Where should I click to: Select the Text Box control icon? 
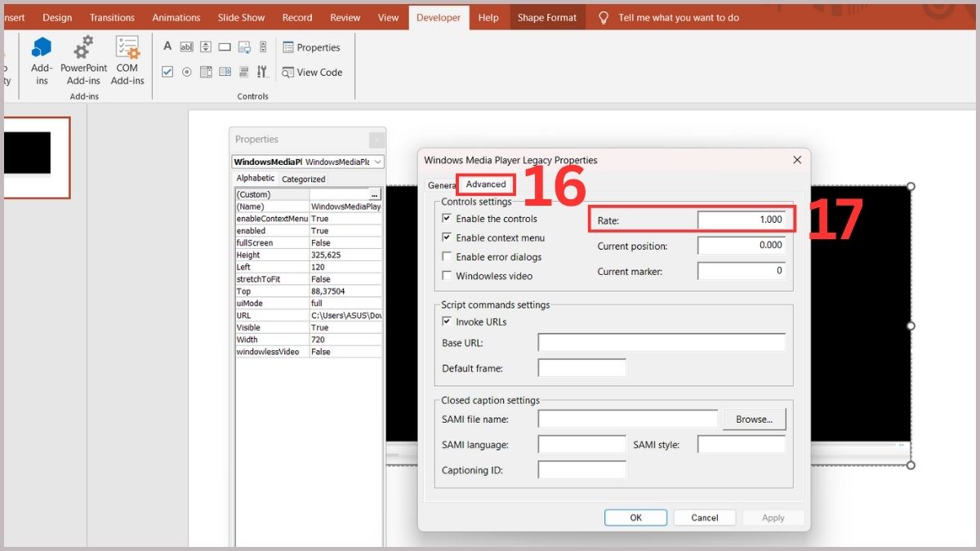point(186,47)
